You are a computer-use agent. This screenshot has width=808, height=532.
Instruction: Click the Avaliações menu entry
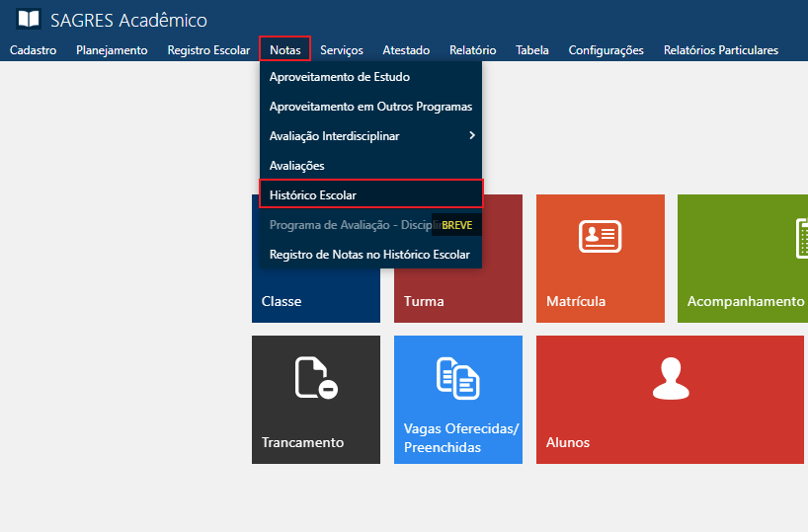[296, 165]
